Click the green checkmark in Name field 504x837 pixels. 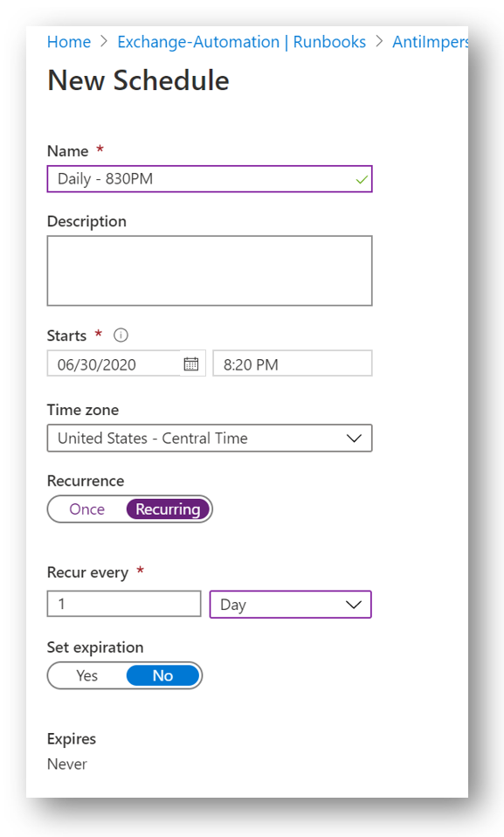tap(362, 180)
